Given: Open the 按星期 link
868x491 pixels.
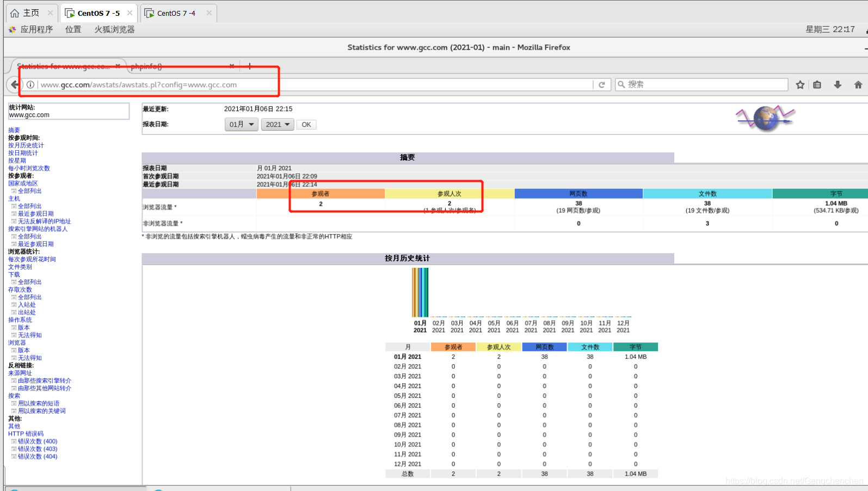Looking at the screenshot, I should point(17,161).
